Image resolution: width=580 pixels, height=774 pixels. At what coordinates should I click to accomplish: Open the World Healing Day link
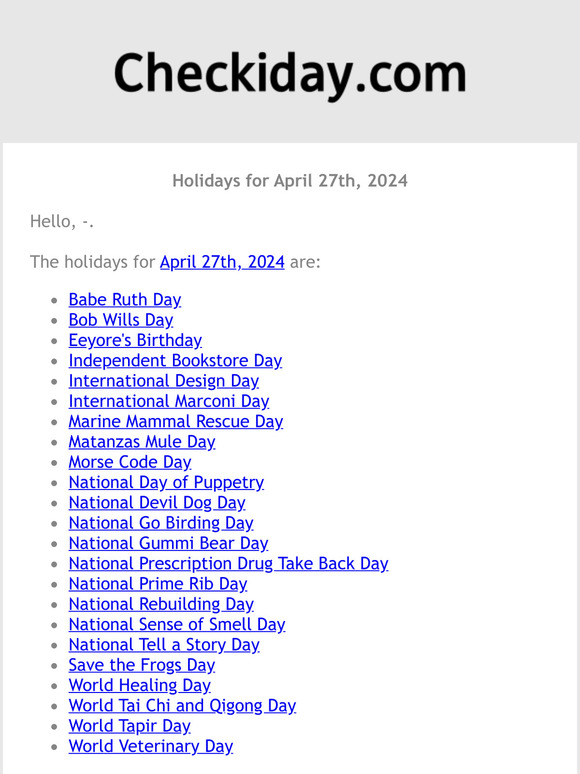click(x=140, y=685)
